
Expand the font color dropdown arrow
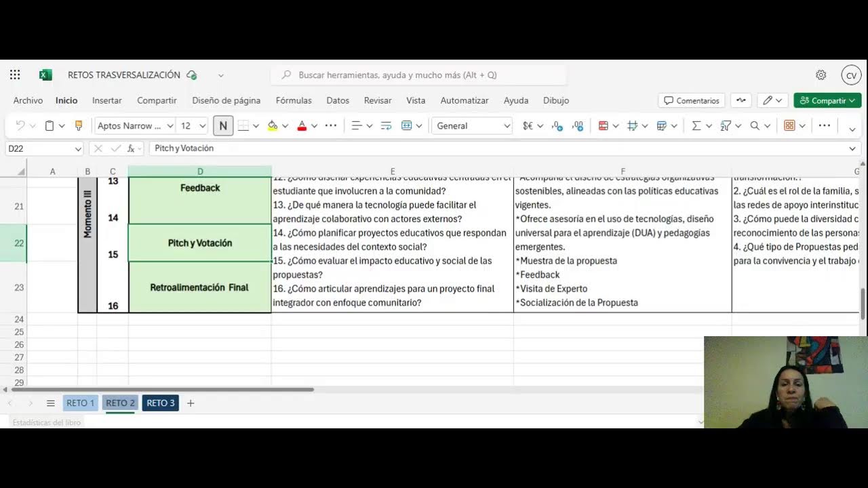314,126
